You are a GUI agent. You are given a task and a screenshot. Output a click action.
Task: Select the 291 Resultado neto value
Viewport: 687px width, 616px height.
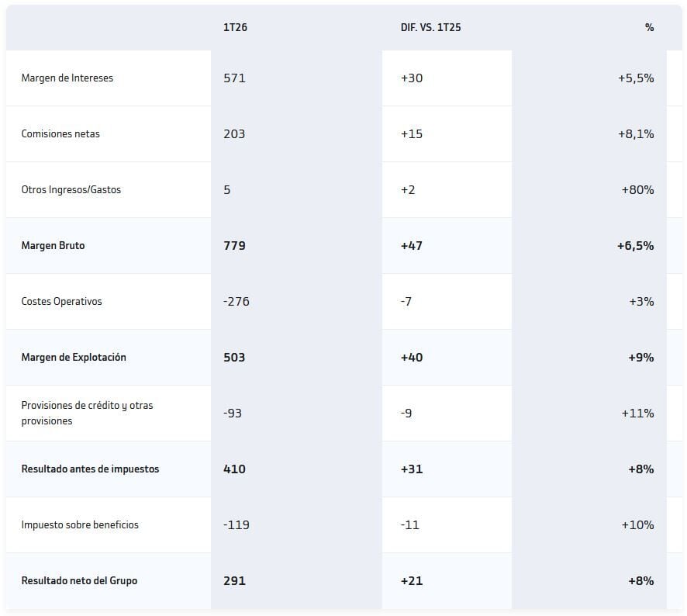click(234, 581)
